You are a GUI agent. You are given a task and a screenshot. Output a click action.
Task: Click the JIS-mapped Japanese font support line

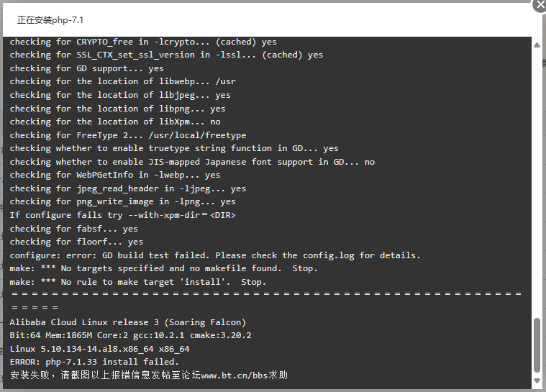pos(192,162)
